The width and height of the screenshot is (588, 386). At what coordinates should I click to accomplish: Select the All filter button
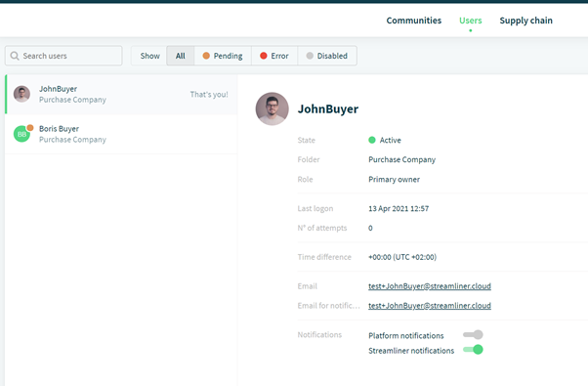(x=181, y=56)
